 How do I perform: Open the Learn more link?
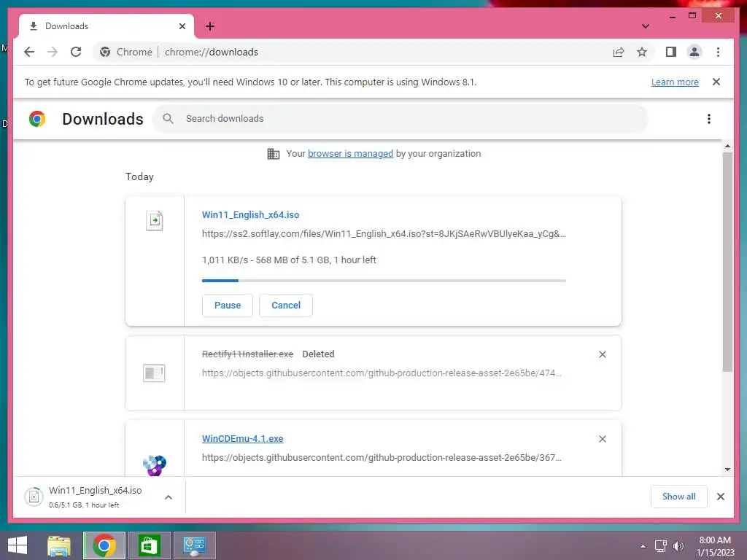[675, 82]
